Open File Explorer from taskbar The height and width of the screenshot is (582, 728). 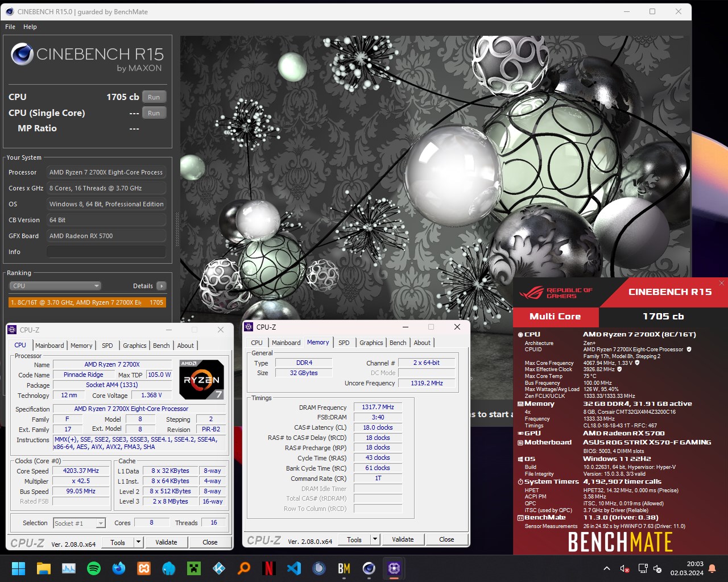point(43,568)
